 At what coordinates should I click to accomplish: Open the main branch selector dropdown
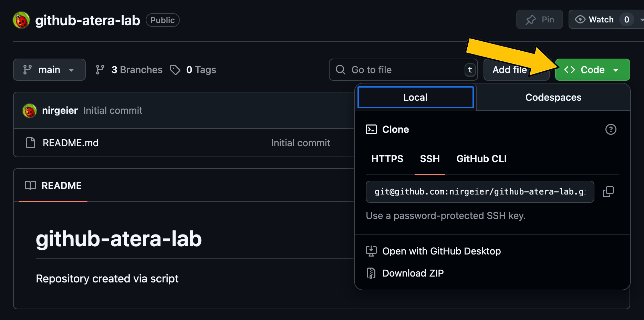click(49, 70)
